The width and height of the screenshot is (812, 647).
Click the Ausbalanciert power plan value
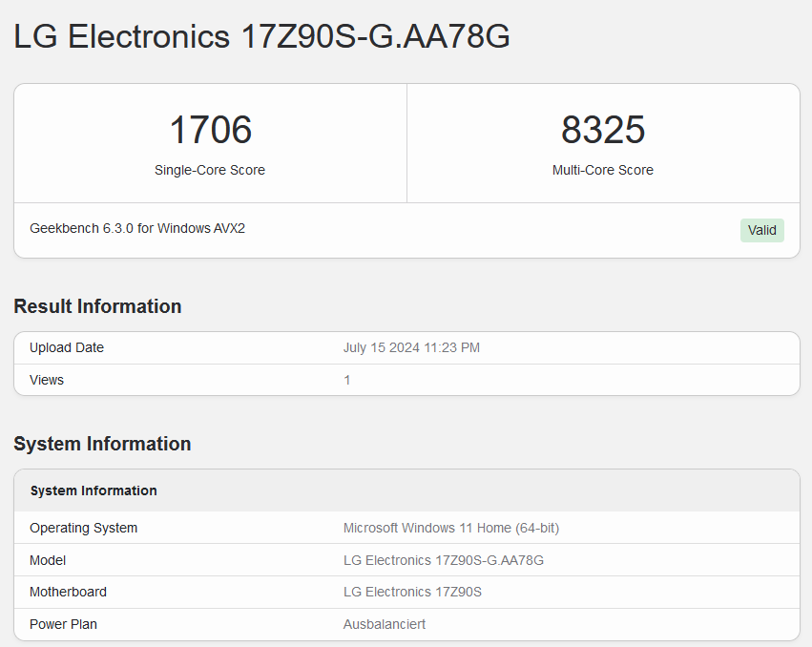(385, 624)
